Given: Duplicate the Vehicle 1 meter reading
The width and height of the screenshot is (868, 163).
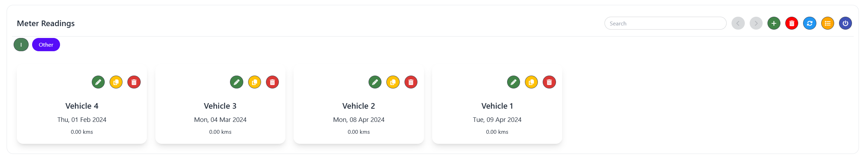Looking at the screenshot, I should tap(531, 82).
